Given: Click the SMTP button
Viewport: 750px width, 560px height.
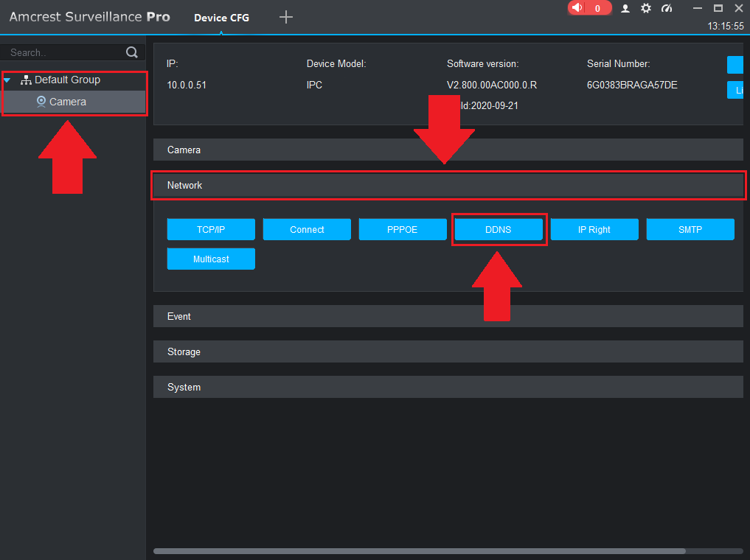Looking at the screenshot, I should (x=690, y=230).
